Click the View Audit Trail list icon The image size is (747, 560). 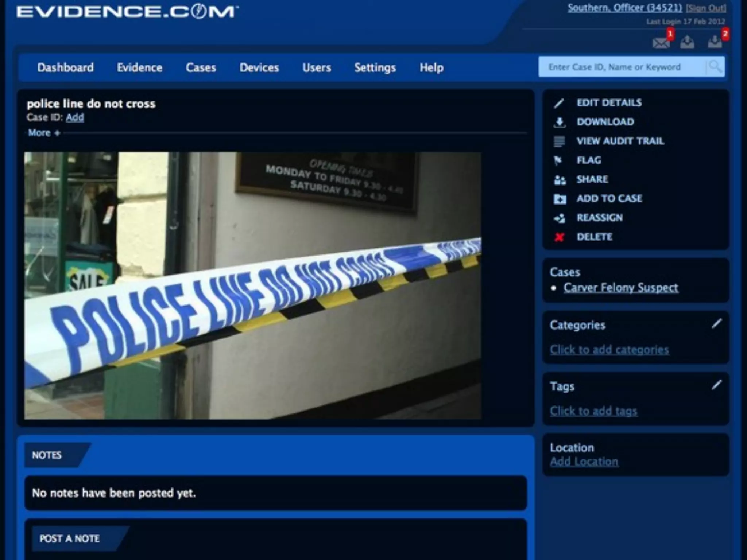pos(559,141)
